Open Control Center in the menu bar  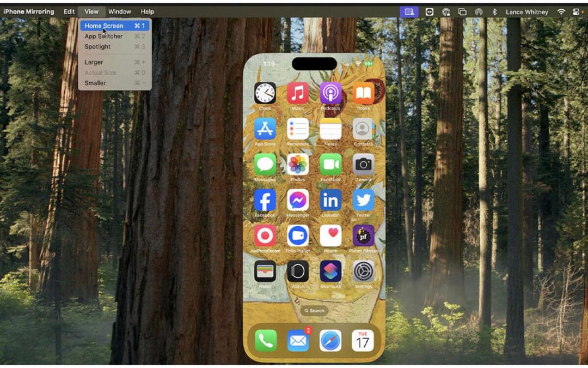pos(576,12)
